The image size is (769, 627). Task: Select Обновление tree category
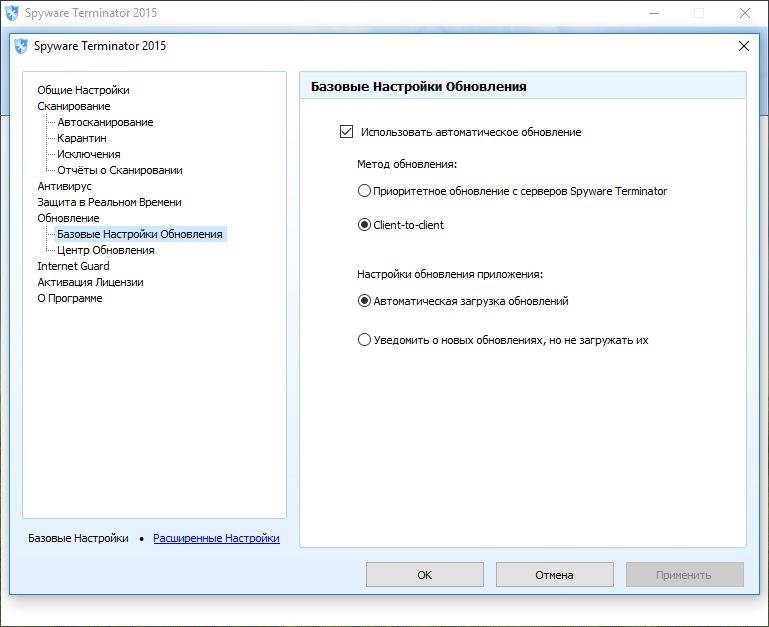click(68, 218)
